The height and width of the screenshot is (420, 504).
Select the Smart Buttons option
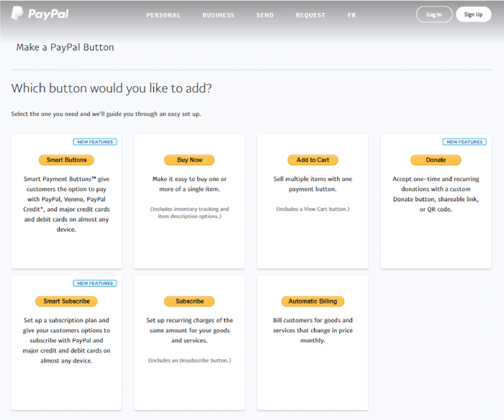click(66, 160)
